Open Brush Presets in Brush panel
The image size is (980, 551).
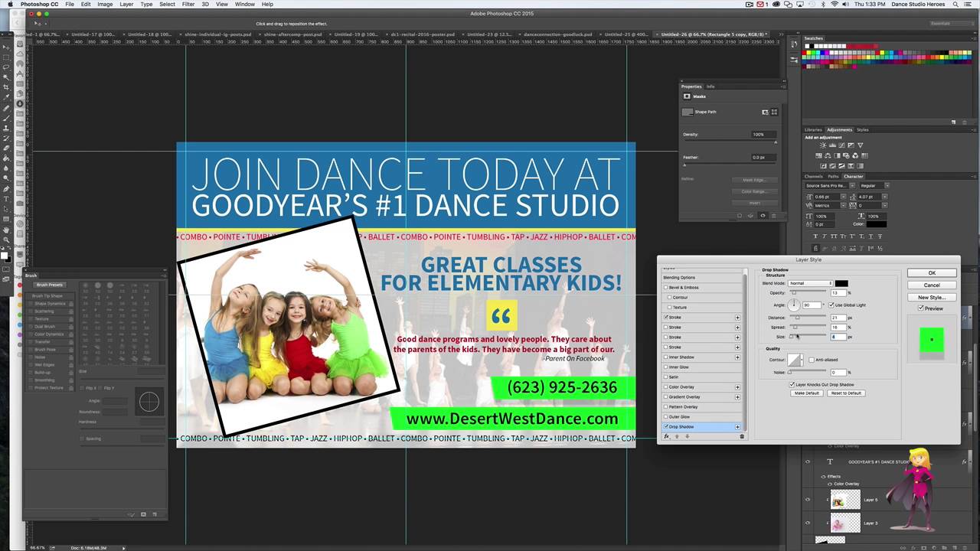pos(49,285)
